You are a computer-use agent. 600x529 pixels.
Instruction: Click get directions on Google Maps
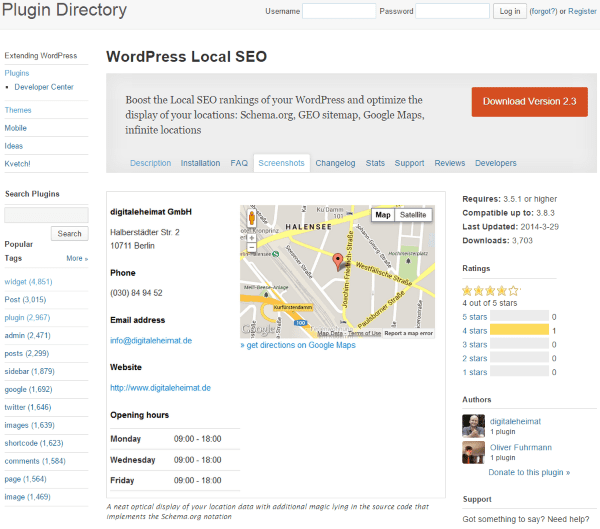coord(298,345)
